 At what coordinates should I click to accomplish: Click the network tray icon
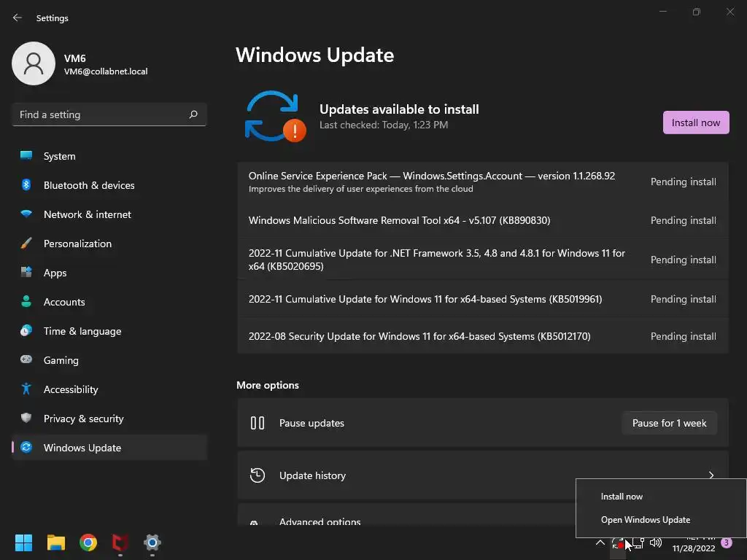coord(638,542)
